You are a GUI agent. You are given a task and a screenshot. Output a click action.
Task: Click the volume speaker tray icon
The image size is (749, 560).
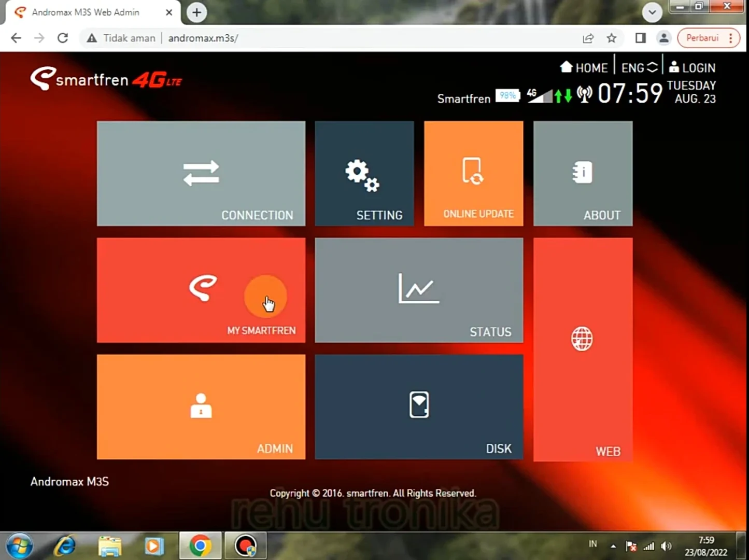click(666, 546)
